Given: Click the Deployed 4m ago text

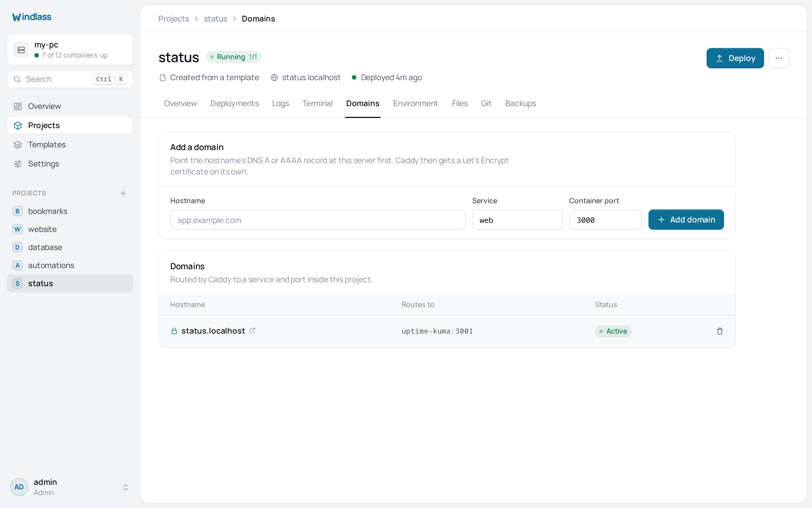Looking at the screenshot, I should (x=391, y=78).
